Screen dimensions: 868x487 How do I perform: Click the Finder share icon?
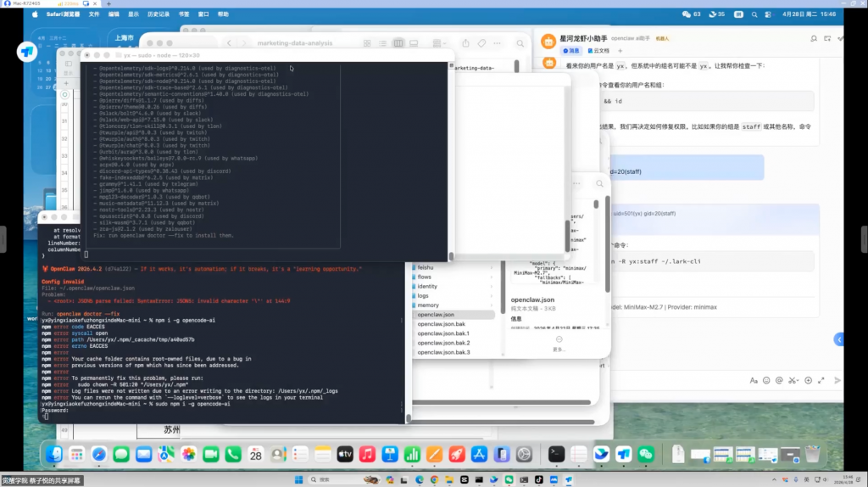pos(465,43)
